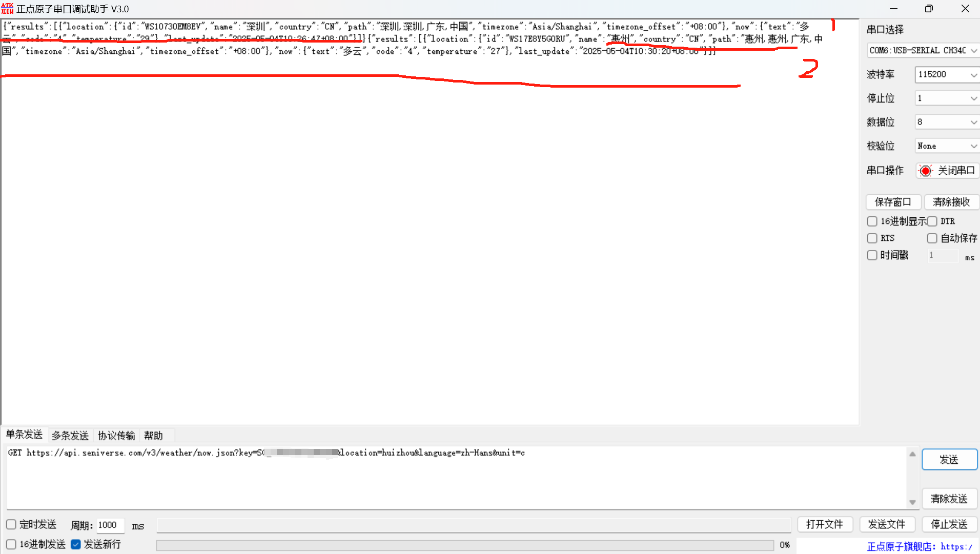980x554 pixels.
Task: Enable the DTR checkbox
Action: (x=932, y=221)
